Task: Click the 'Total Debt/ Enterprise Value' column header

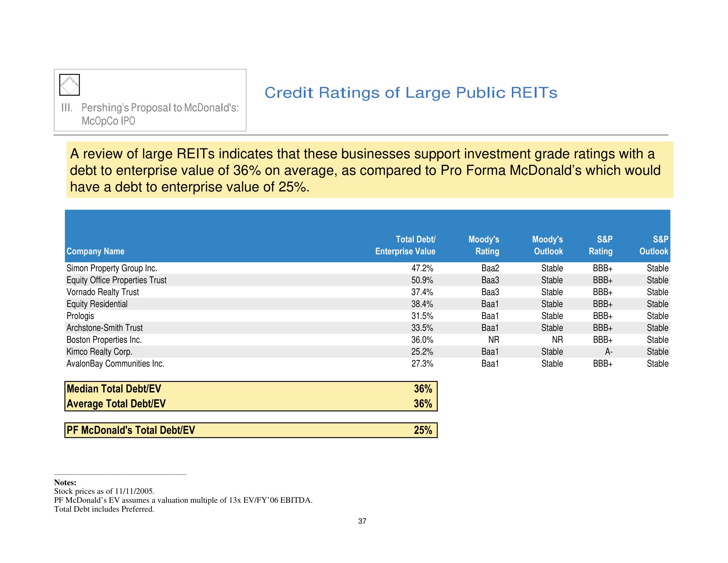Action: pyautogui.click(x=405, y=245)
